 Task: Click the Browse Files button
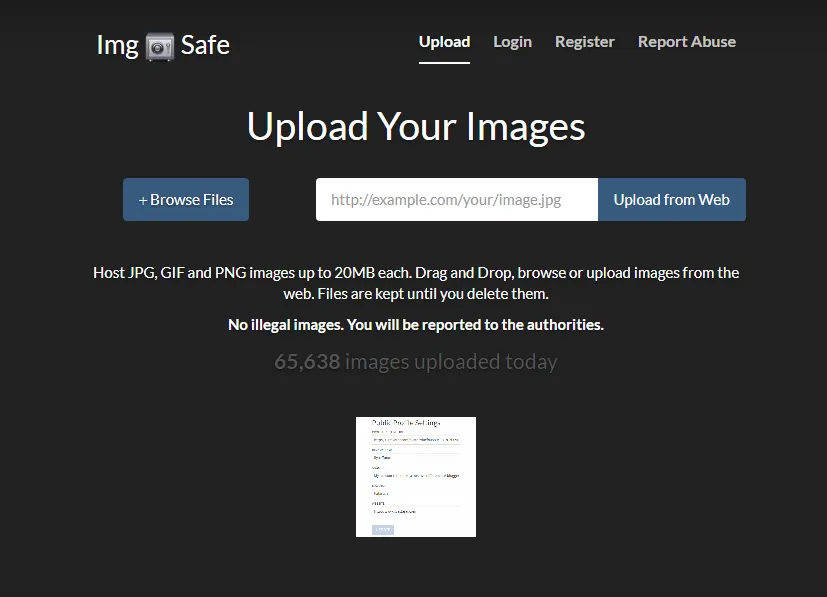click(x=186, y=199)
